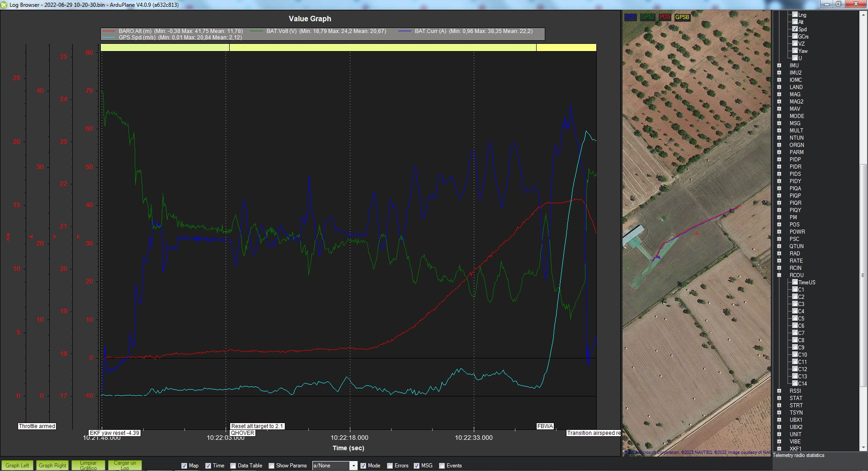Disable the Map checkbox

pyautogui.click(x=184, y=466)
